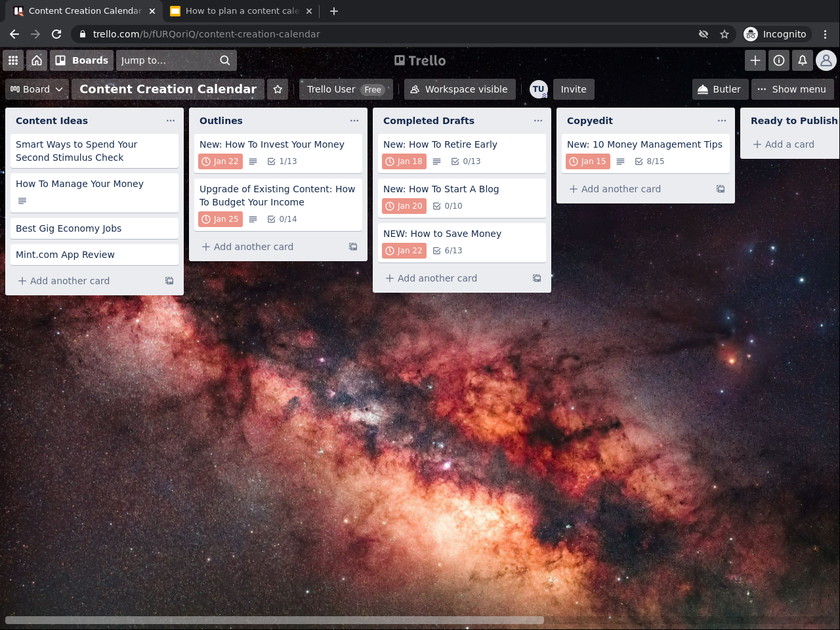Click the search magnifier icon
Image resolution: width=840 pixels, height=630 pixels.
tap(225, 60)
